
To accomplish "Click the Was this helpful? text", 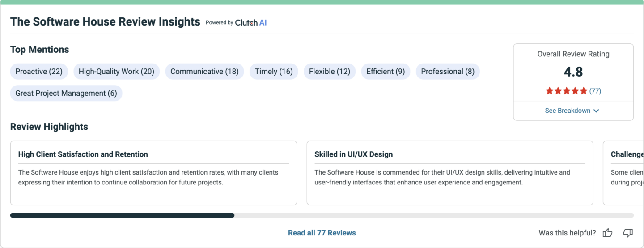I will [x=567, y=233].
